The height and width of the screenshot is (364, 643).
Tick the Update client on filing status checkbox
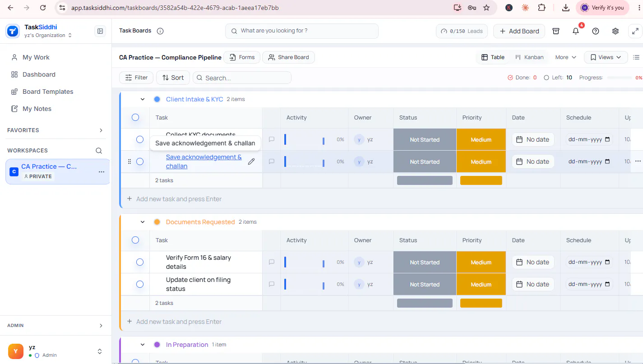[140, 284]
